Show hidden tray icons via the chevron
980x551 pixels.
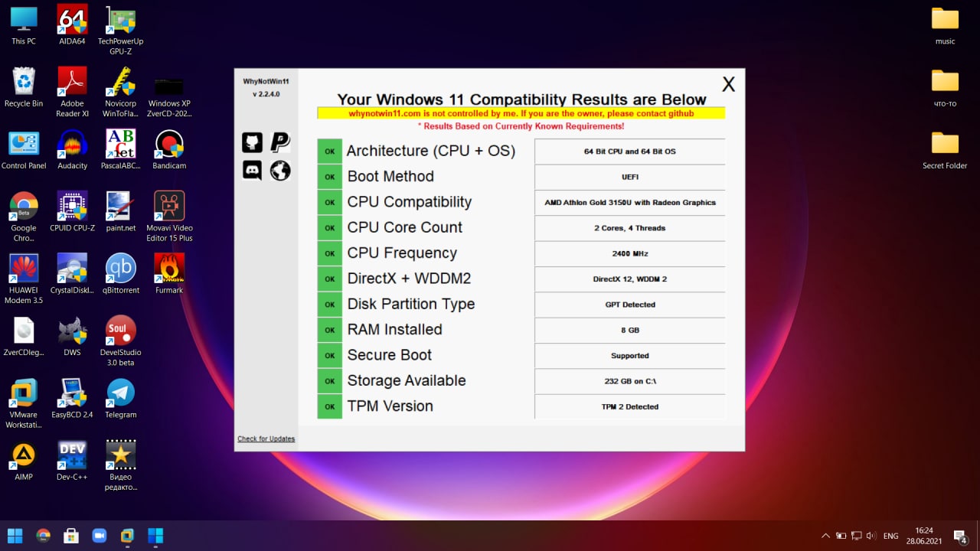click(x=825, y=536)
